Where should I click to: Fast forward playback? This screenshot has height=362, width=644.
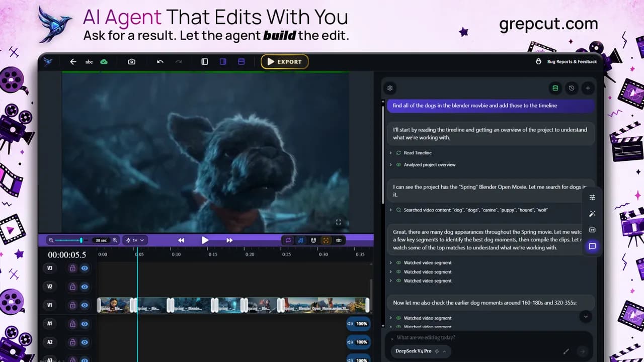pos(229,240)
